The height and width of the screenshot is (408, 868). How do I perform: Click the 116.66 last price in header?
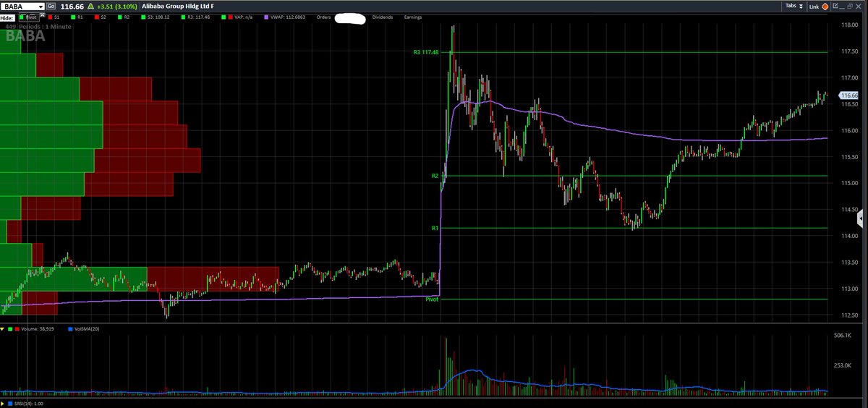tap(72, 7)
